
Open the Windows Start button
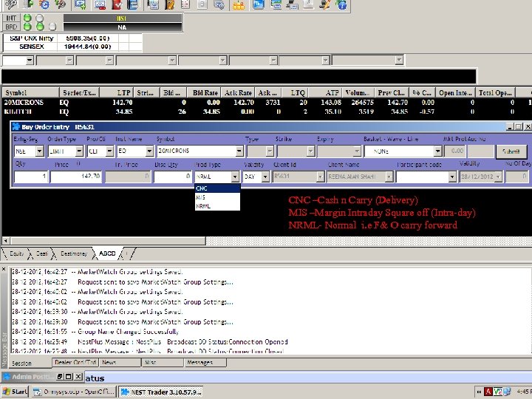click(x=15, y=392)
